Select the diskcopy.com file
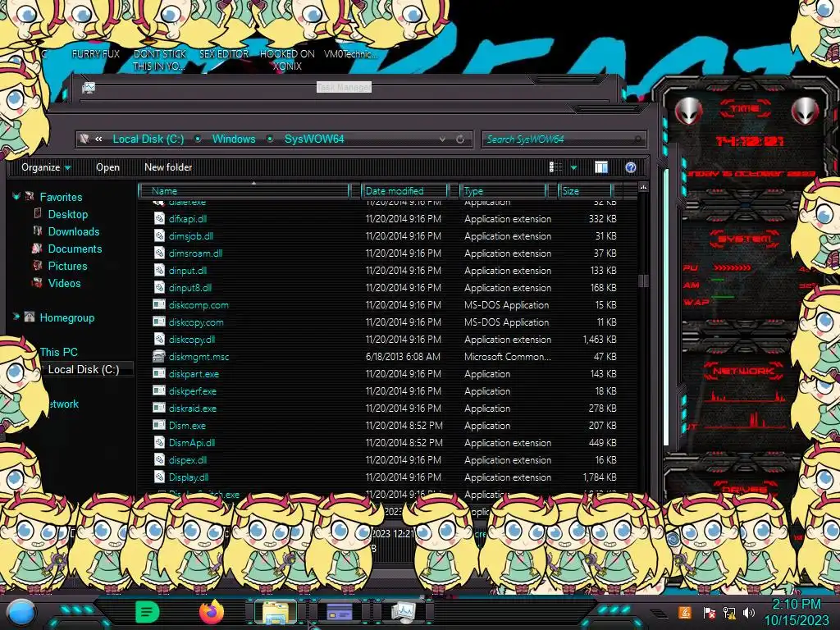840x630 pixels. click(196, 322)
